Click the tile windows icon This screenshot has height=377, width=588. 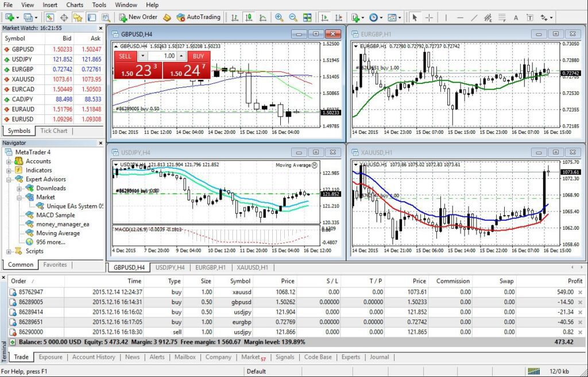308,17
